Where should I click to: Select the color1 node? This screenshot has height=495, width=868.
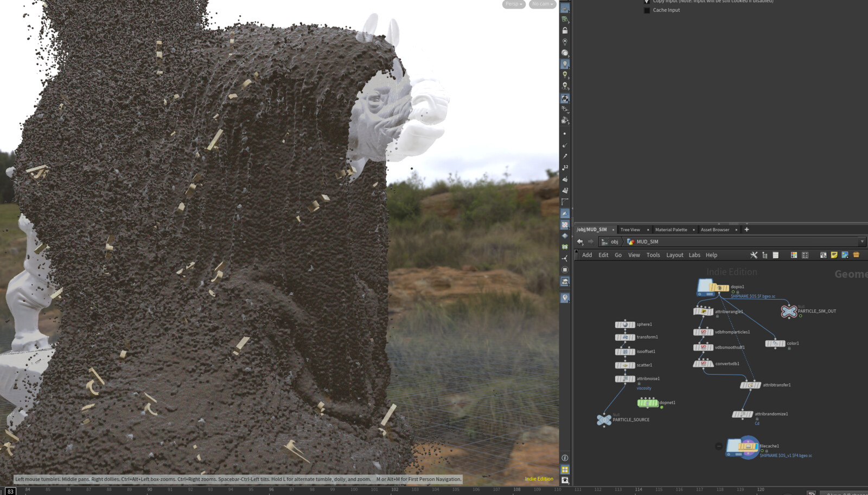tap(775, 344)
